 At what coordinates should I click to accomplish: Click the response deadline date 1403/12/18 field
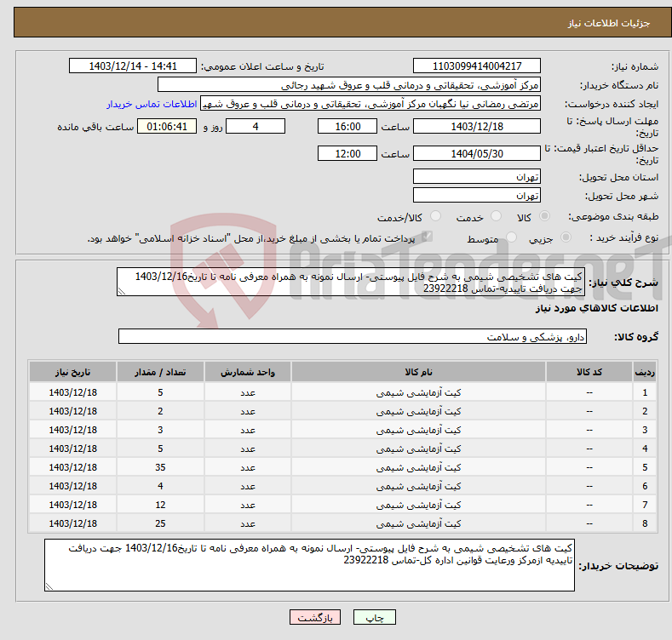coord(477,126)
